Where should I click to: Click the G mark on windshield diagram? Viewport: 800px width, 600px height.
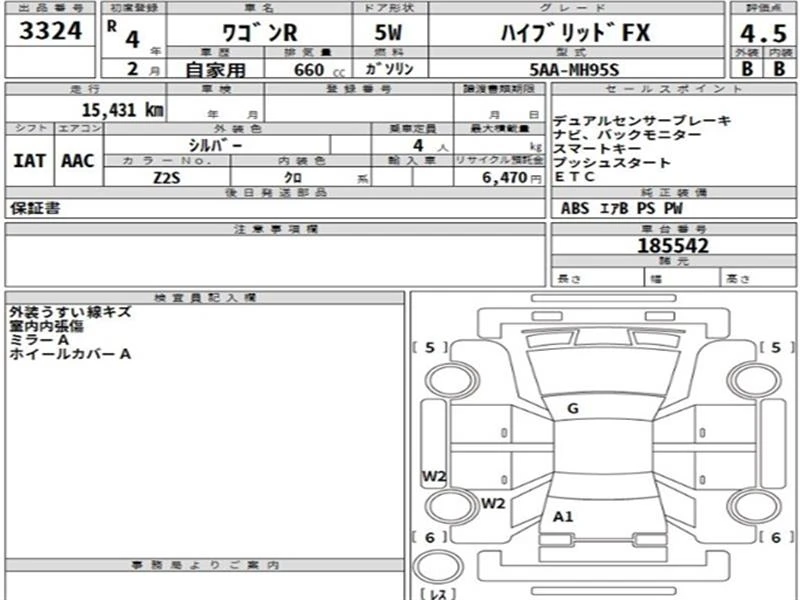click(x=572, y=408)
